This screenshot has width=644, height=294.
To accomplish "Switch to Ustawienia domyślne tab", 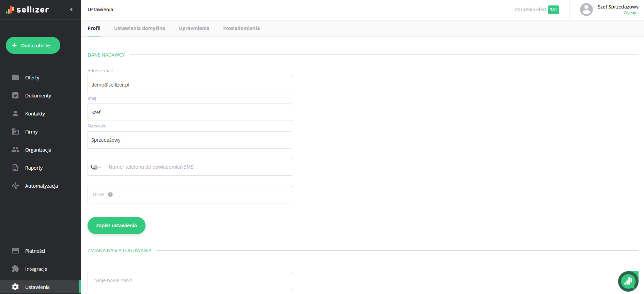I will coord(139,28).
